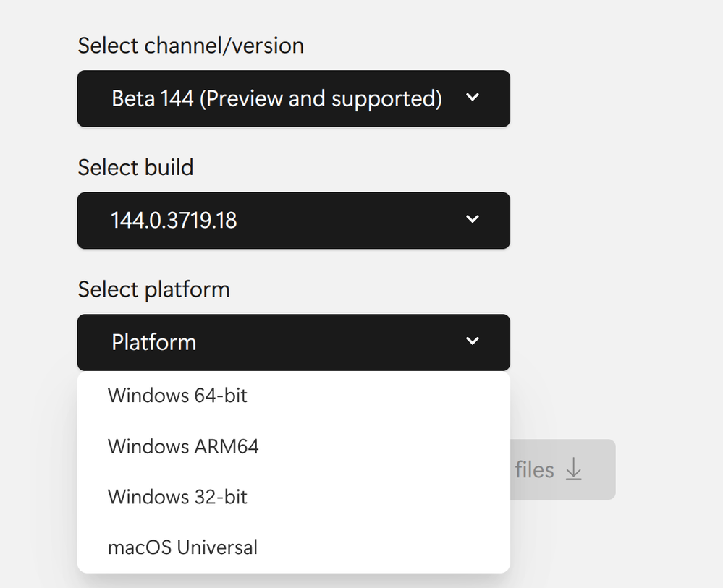The height and width of the screenshot is (588, 723).
Task: Click the 144.0.3719.18 build number text
Action: [174, 220]
